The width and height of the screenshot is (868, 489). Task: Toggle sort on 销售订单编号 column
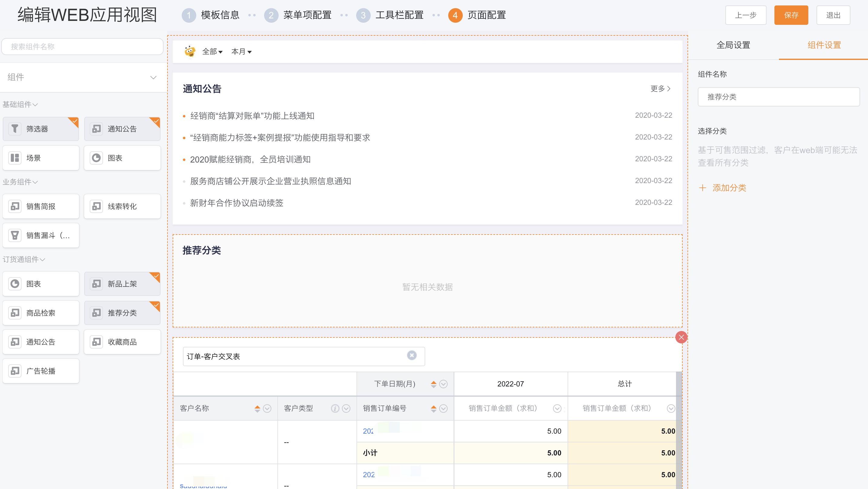tap(433, 408)
